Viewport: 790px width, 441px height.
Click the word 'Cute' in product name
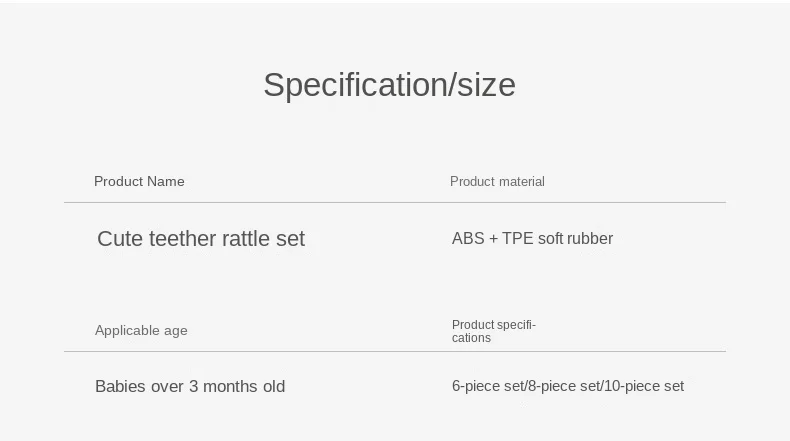point(120,239)
